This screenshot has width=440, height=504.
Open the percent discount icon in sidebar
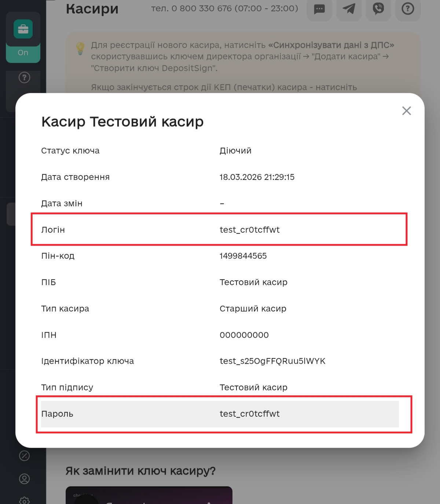[24, 456]
